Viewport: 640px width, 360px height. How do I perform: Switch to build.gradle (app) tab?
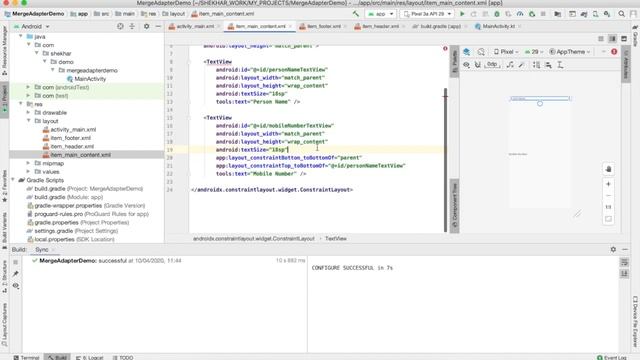coord(440,26)
